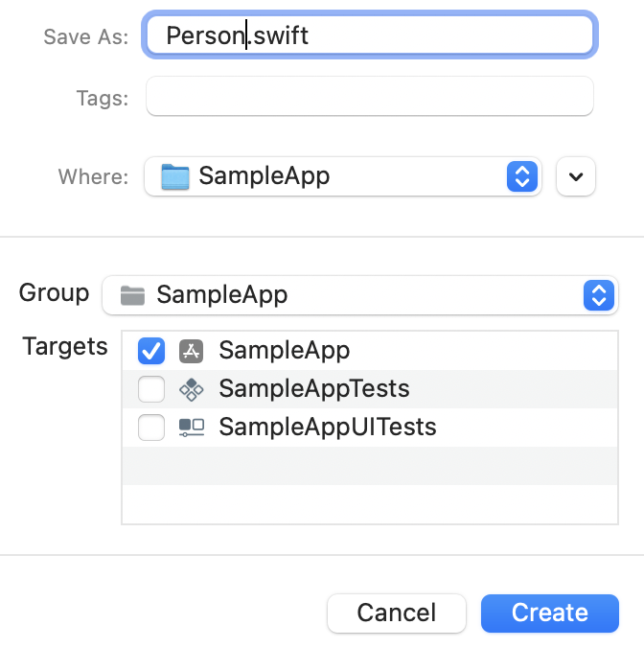Click the gray folder icon in Group
The height and width of the screenshot is (648, 644).
132,295
